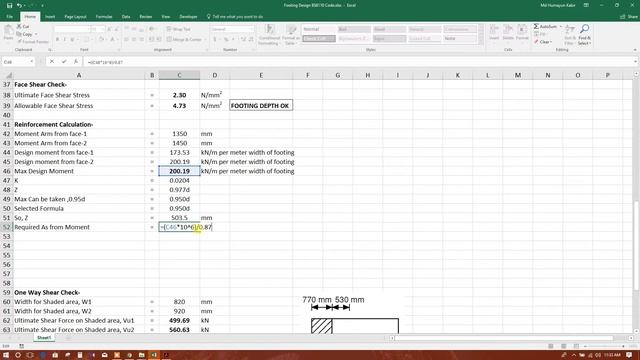Click value 503.5 in row 51

[179, 218]
